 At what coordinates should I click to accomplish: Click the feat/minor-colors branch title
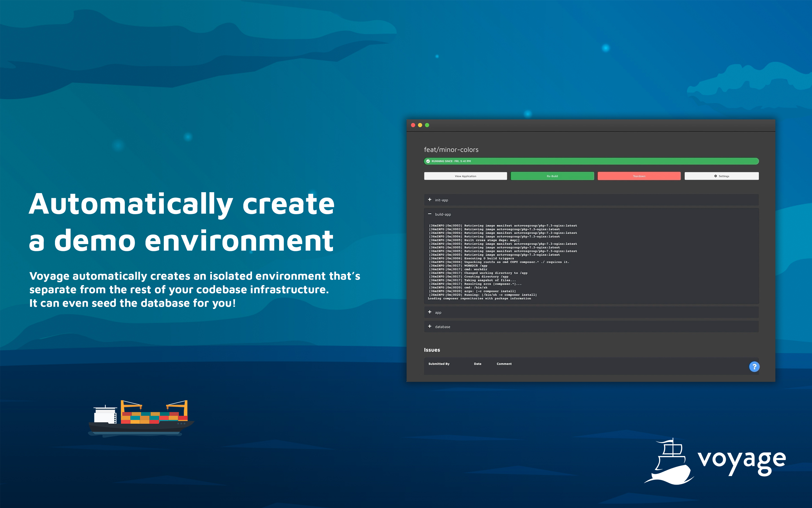pyautogui.click(x=451, y=150)
